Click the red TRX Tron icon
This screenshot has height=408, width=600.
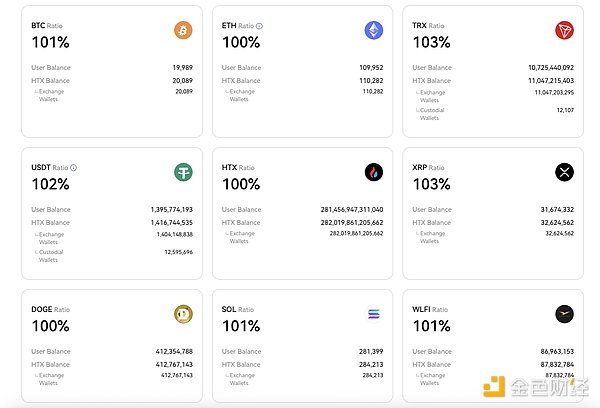564,30
